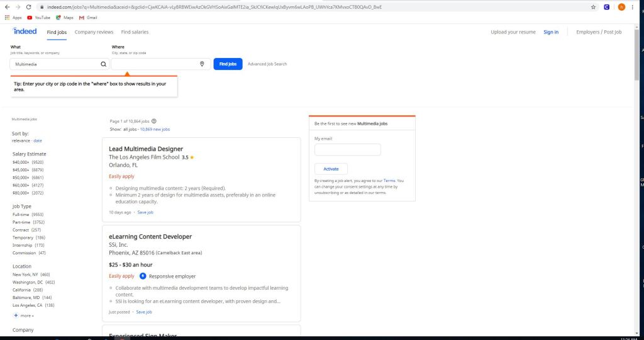Open the Gmail bookmark
Screen dimensions: 644x340
pos(87,18)
